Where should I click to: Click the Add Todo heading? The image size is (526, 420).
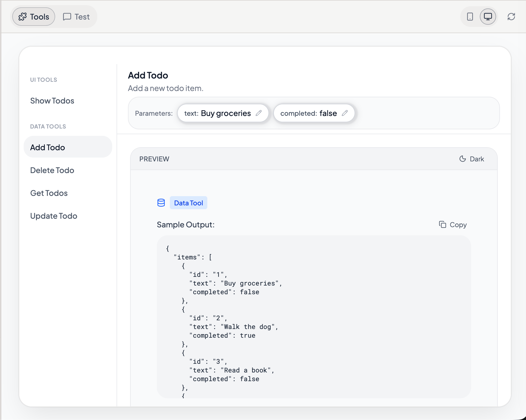pos(148,75)
